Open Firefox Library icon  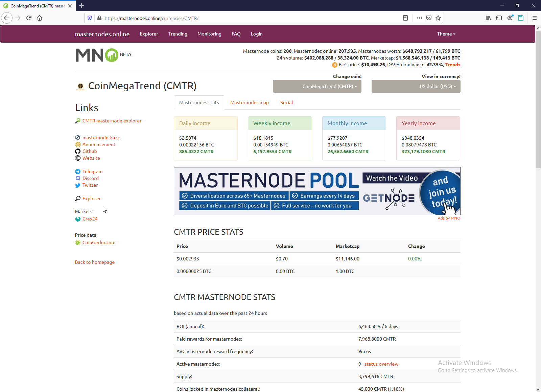tap(488, 18)
